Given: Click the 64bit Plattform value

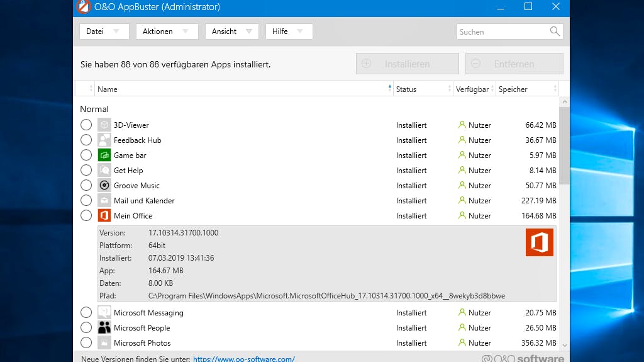Looking at the screenshot, I should click(157, 245).
